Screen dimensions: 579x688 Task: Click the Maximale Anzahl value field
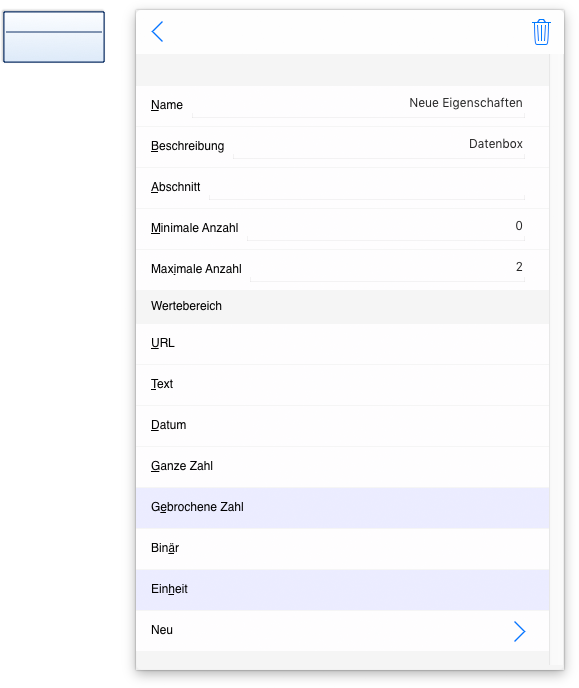pos(387,269)
